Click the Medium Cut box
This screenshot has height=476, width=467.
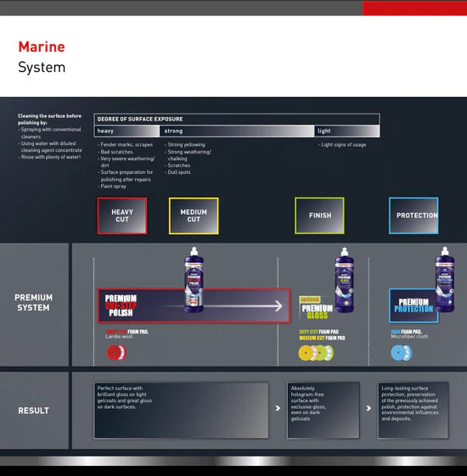coord(194,216)
